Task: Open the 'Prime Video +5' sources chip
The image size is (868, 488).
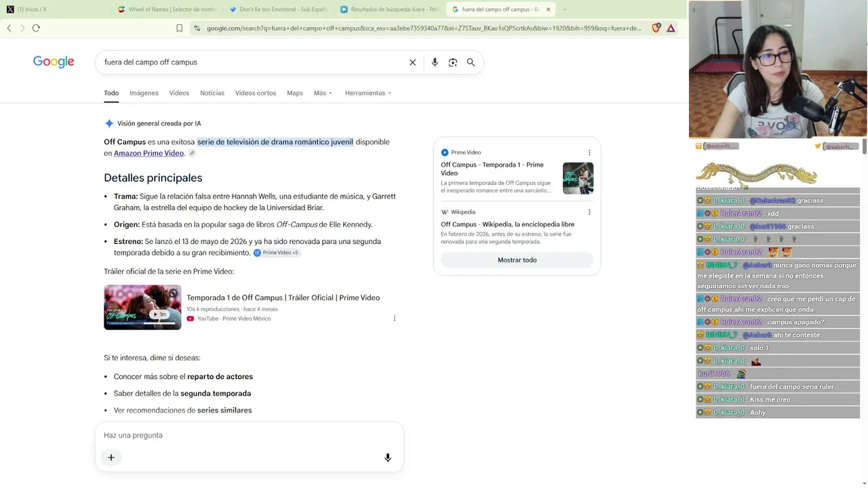Action: coord(277,253)
